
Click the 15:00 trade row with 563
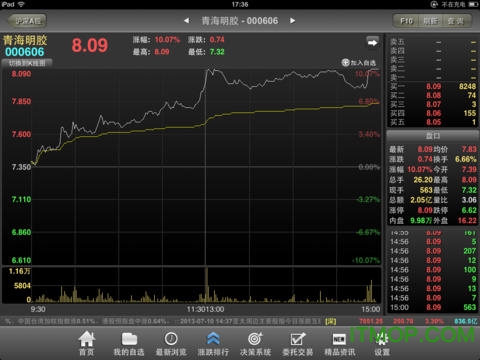coord(433,307)
